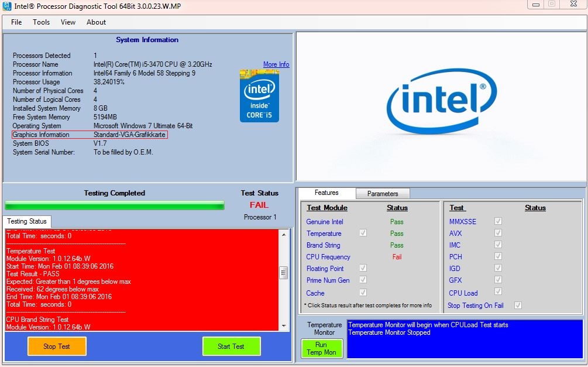The width and height of the screenshot is (588, 367).
Task: Toggle the AVX test checkbox
Action: 498,232
